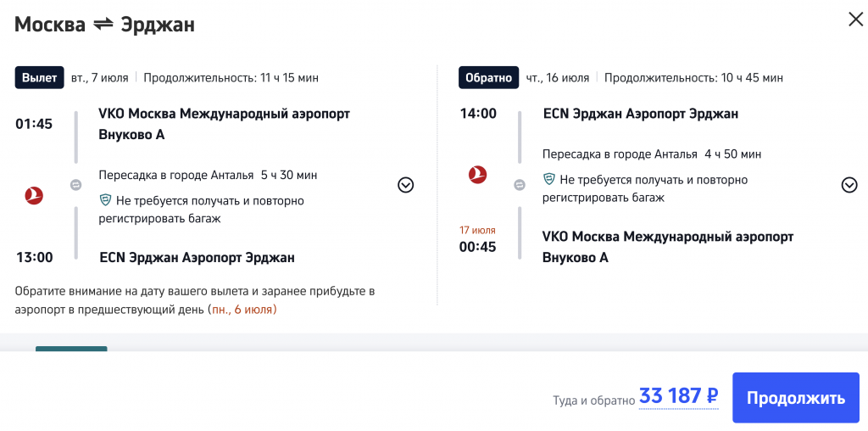
Task: Close the flight details dialog
Action: point(855,20)
